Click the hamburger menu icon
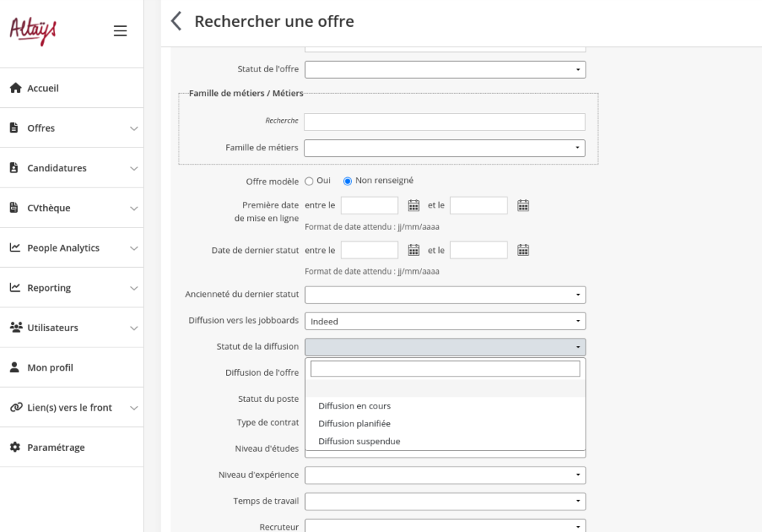 click(120, 31)
